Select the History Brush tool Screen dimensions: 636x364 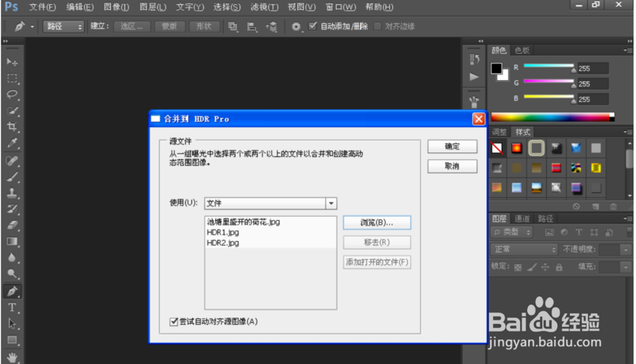12,209
